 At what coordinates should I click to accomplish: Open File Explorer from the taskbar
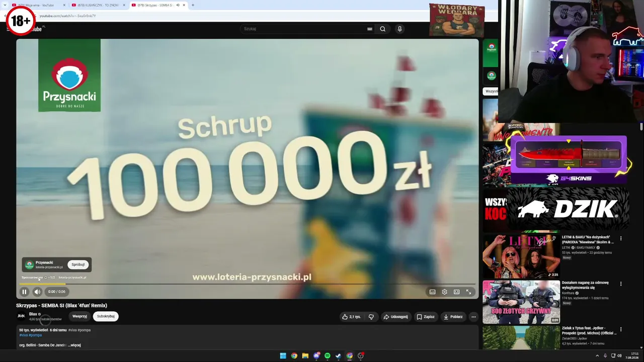[x=305, y=356]
